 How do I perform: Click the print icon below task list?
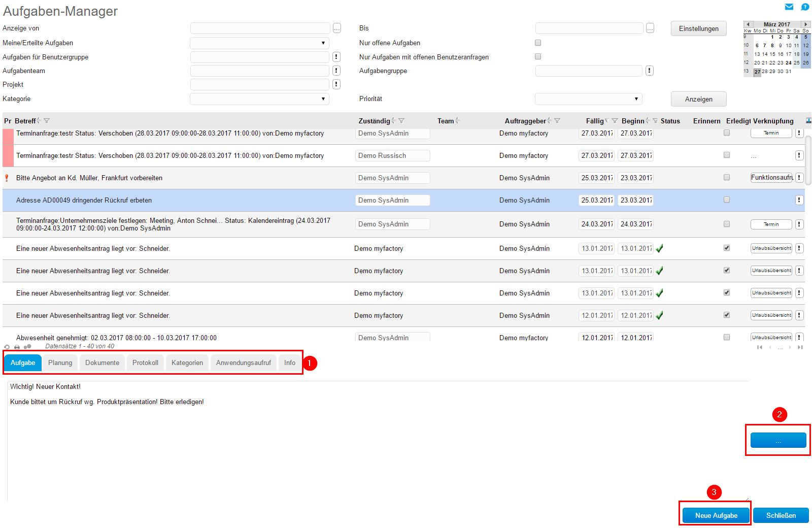click(x=17, y=347)
